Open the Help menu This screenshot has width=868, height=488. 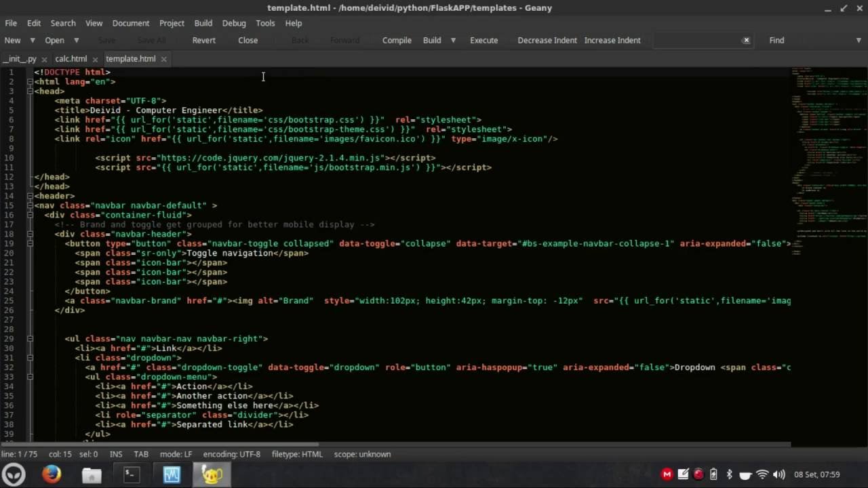(x=294, y=23)
